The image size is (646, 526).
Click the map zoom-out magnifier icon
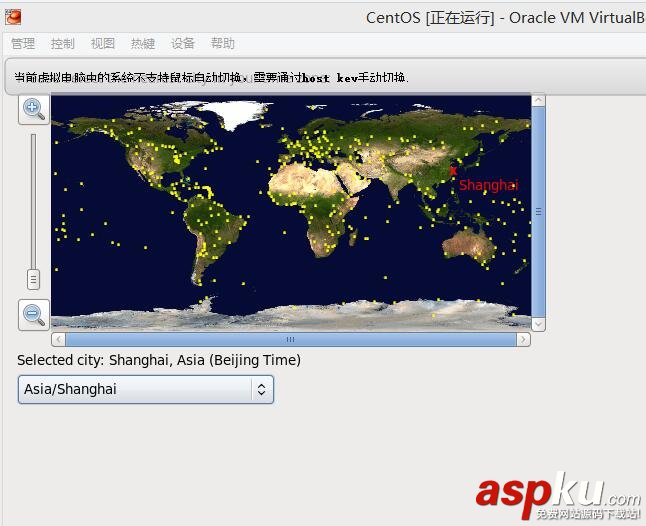[34, 315]
